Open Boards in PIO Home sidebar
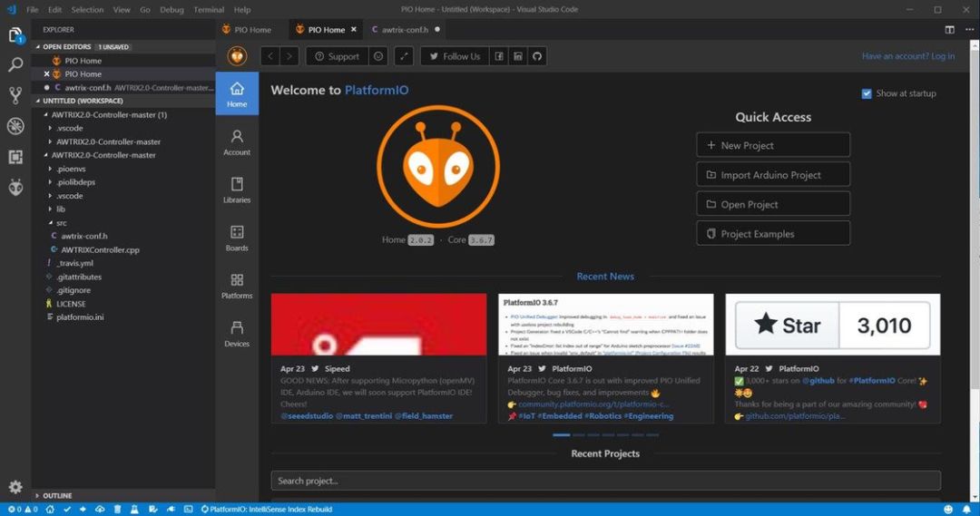Viewport: 980px width, 516px height. [x=237, y=239]
